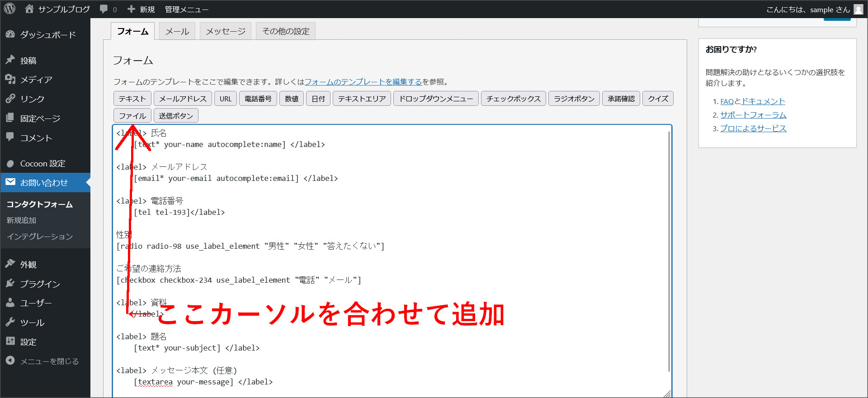The width and height of the screenshot is (868, 398).
Task: Click the plus 新規 icon in admin bar
Action: pyautogui.click(x=132, y=9)
